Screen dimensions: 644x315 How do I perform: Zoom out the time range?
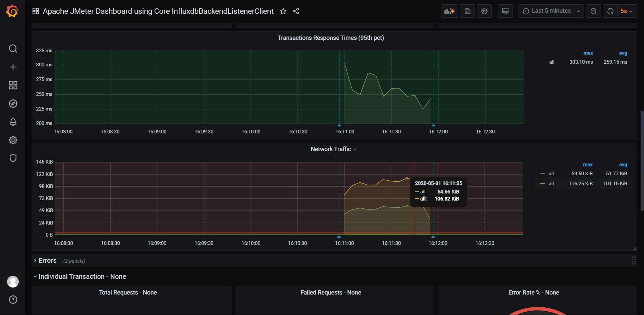coord(593,11)
